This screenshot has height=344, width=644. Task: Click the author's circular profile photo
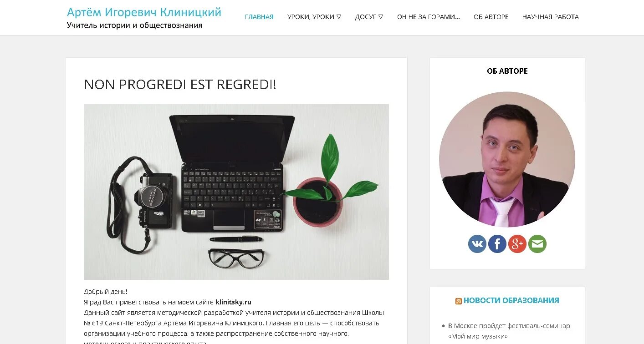(507, 159)
